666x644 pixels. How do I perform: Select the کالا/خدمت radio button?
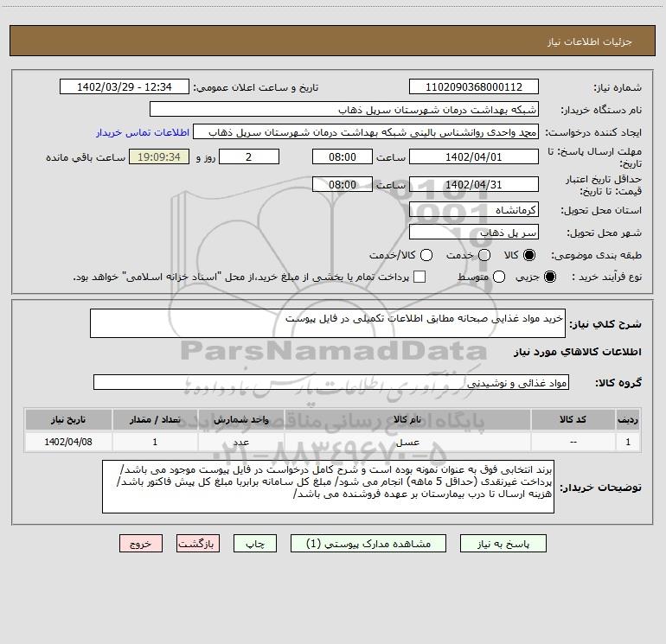tap(426, 255)
